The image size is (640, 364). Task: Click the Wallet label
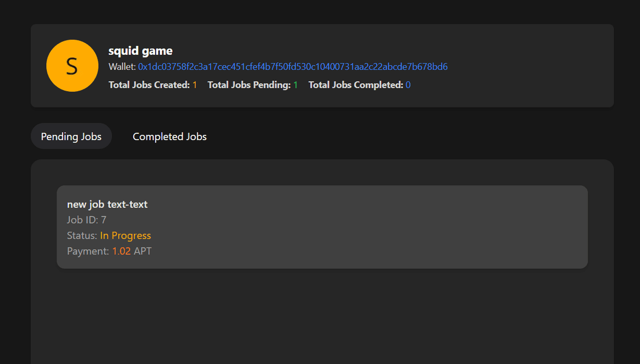point(121,67)
